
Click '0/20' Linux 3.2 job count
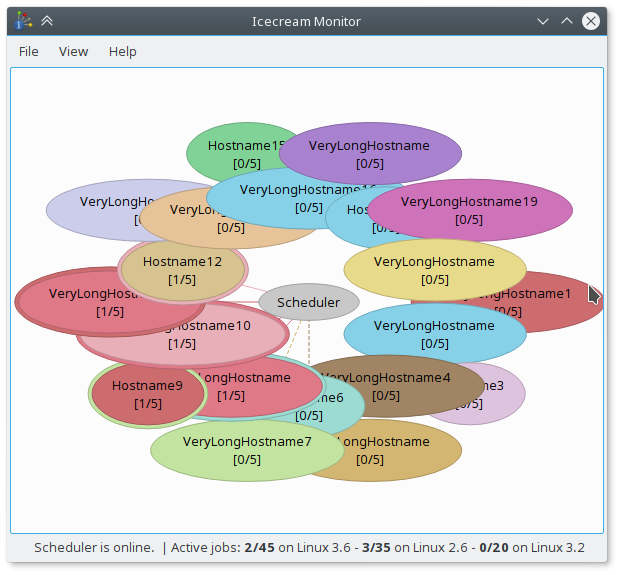494,547
